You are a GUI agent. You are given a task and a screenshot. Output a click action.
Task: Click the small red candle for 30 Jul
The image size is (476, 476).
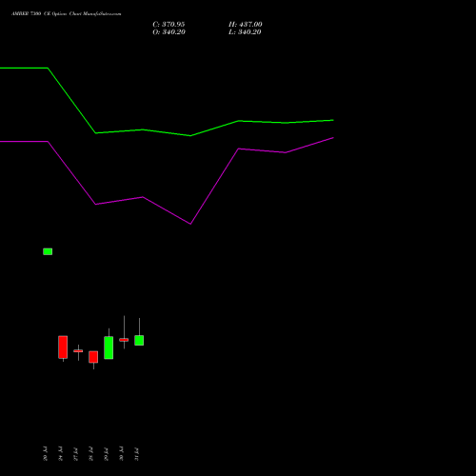coord(124,340)
